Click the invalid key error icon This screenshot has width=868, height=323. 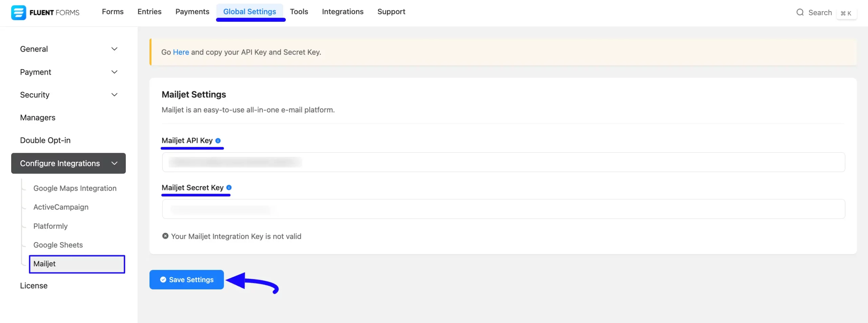(x=165, y=236)
